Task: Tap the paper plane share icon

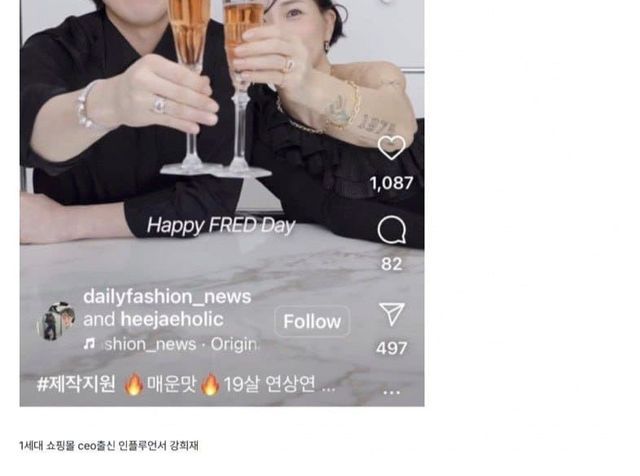Action: [391, 314]
